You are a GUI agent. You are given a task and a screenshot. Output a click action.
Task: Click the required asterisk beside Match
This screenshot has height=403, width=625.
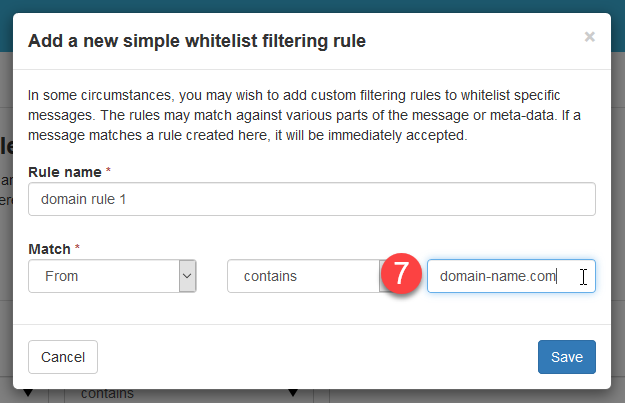point(77,247)
